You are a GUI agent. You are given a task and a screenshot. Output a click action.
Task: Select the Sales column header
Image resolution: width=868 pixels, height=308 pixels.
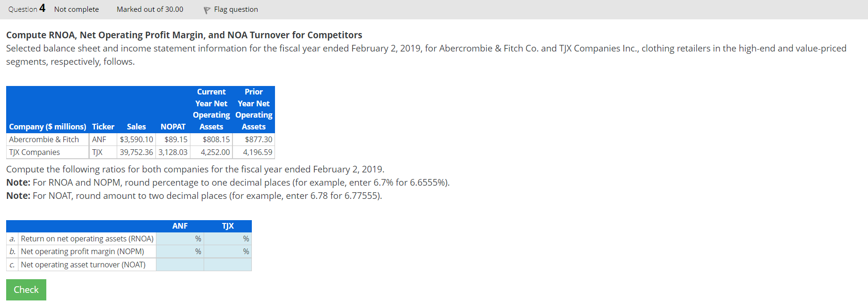(136, 126)
